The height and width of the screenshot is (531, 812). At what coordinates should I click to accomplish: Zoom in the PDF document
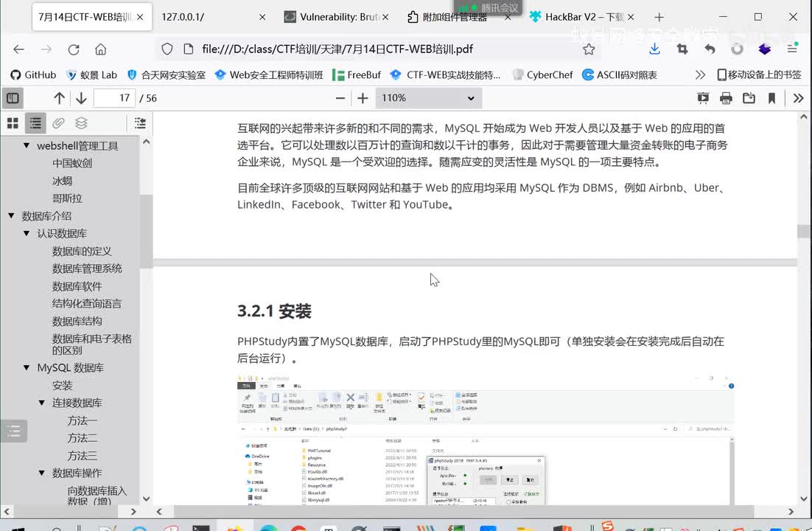point(363,98)
